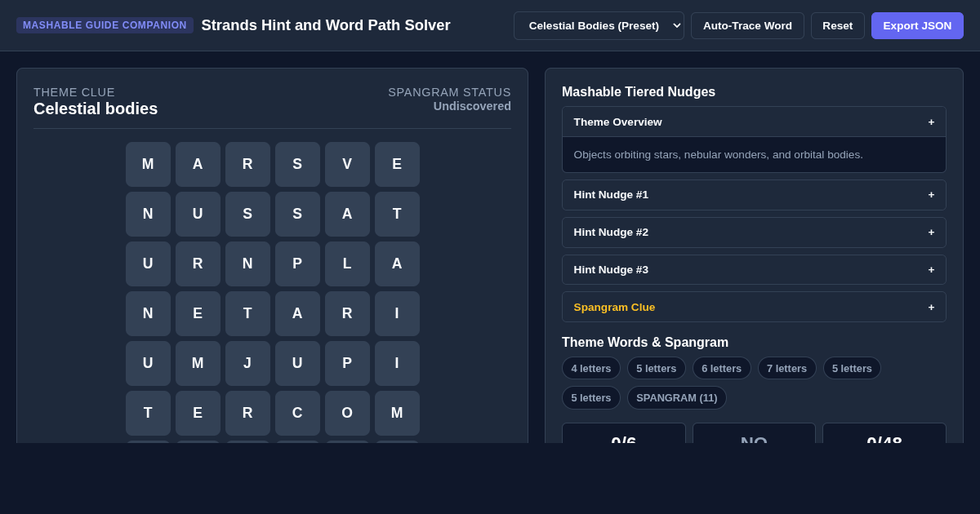Select the E tile in the TERCOM row
This screenshot has height=514, width=980.
tap(198, 413)
